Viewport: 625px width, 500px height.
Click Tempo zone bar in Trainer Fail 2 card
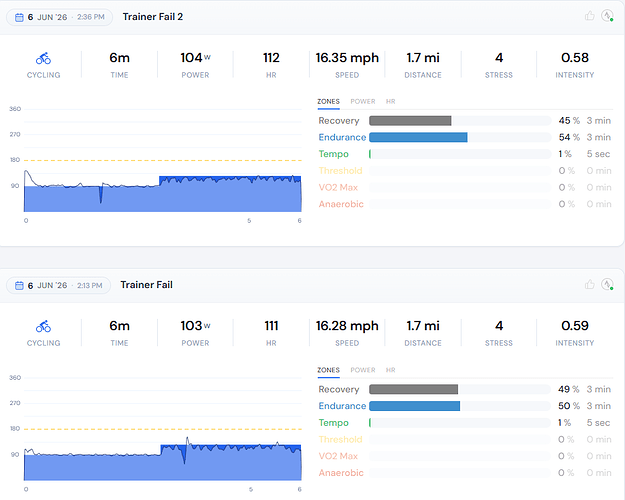(x=460, y=154)
